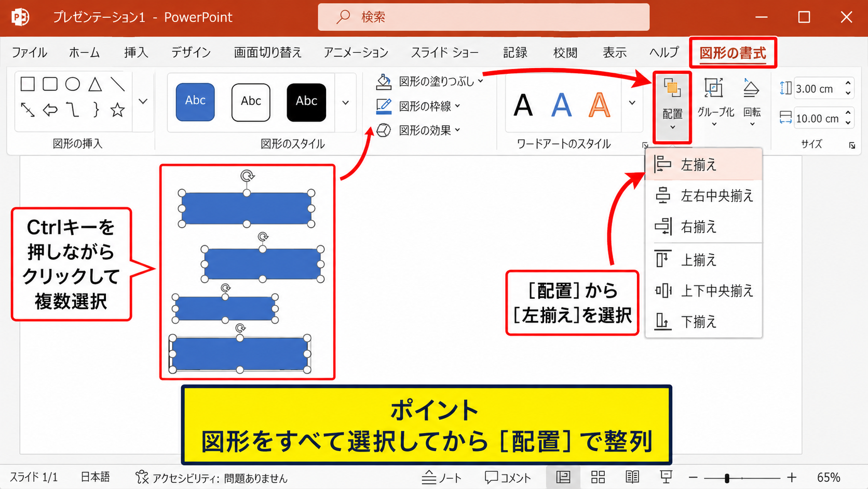
Task: Open the Animations (アニメーション) tab
Action: click(x=356, y=52)
